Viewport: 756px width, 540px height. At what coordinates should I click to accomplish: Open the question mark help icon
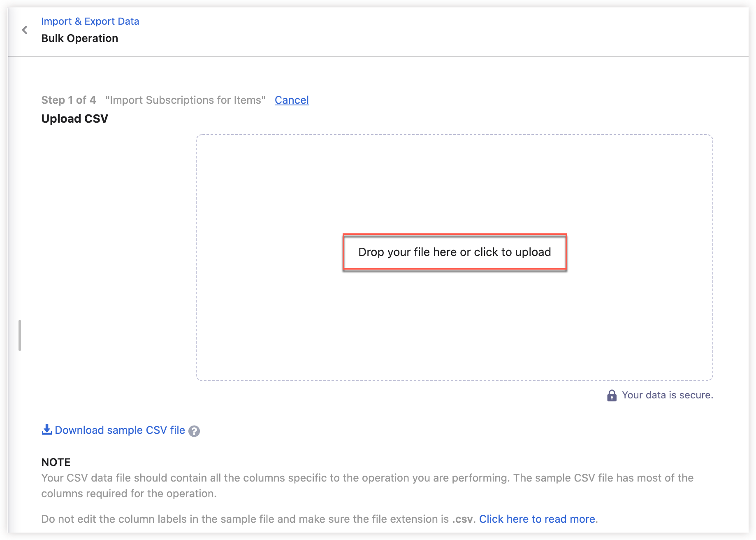point(194,431)
